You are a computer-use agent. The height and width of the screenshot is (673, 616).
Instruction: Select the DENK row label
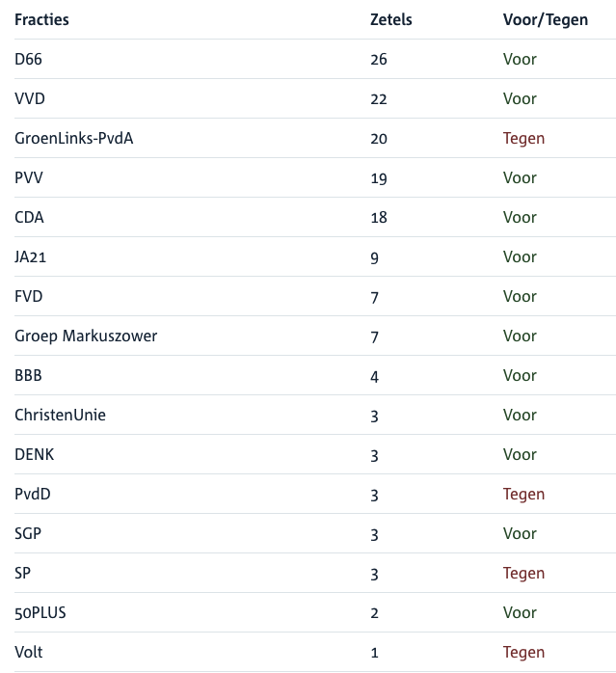pyautogui.click(x=34, y=454)
